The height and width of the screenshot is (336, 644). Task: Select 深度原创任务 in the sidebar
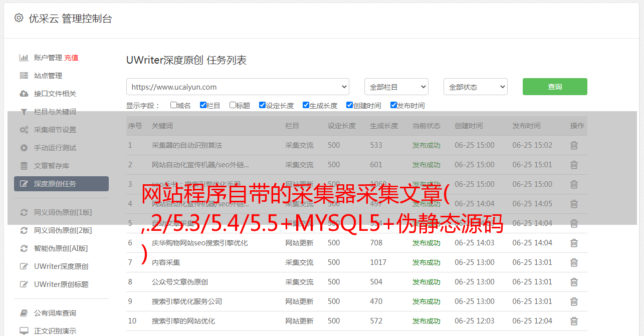tap(61, 184)
